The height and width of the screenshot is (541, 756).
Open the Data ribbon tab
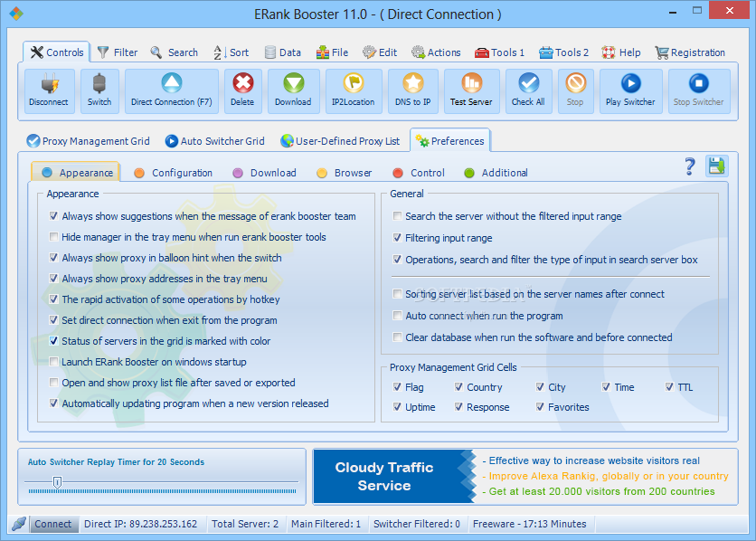click(x=283, y=52)
